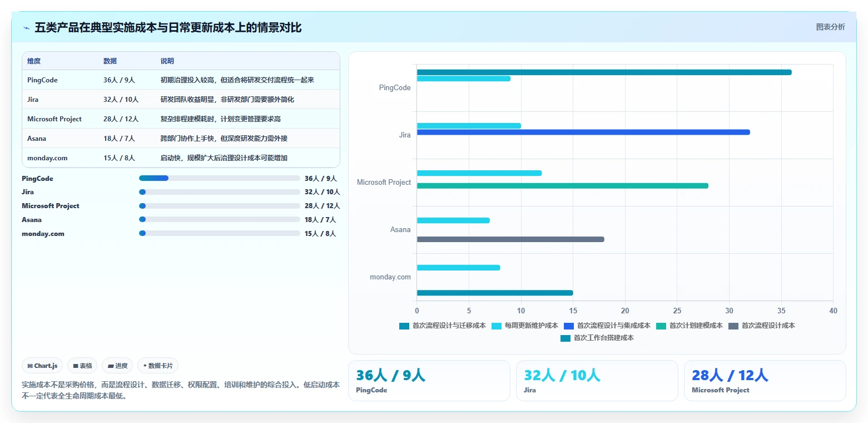Click the main title 五类产品在典型实施成本

[168, 28]
